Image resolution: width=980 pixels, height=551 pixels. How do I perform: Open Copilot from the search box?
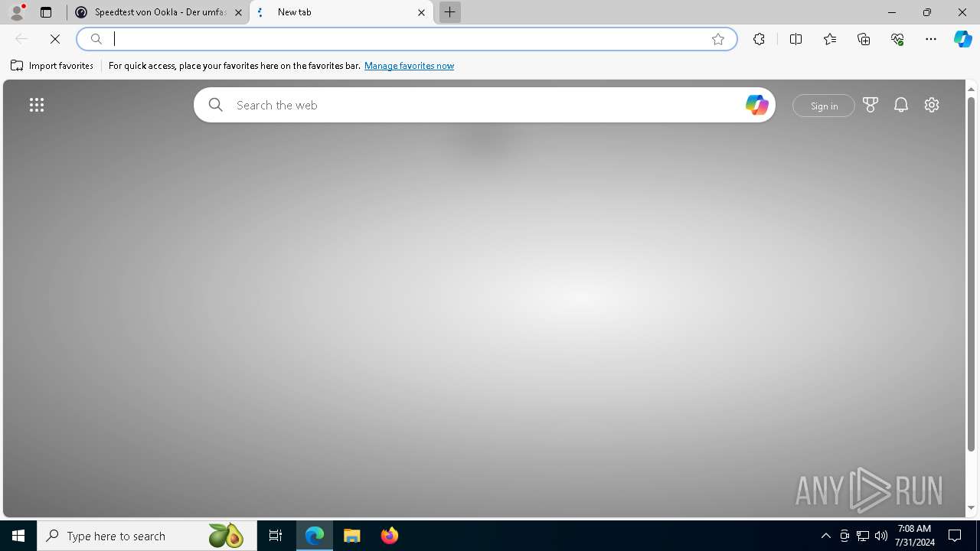point(756,105)
